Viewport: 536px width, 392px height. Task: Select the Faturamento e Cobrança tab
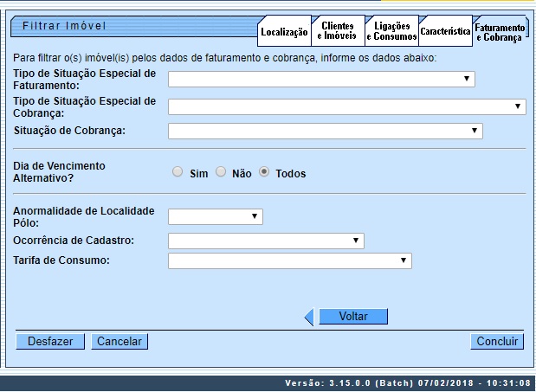(x=500, y=32)
